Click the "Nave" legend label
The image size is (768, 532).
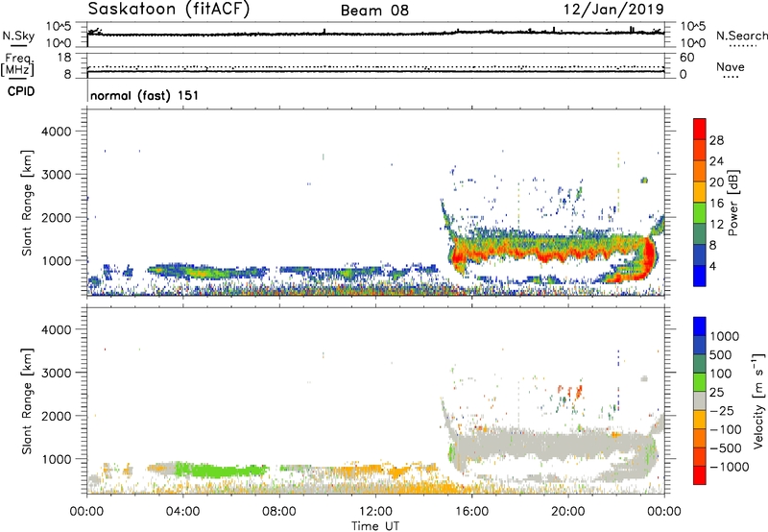click(x=731, y=67)
